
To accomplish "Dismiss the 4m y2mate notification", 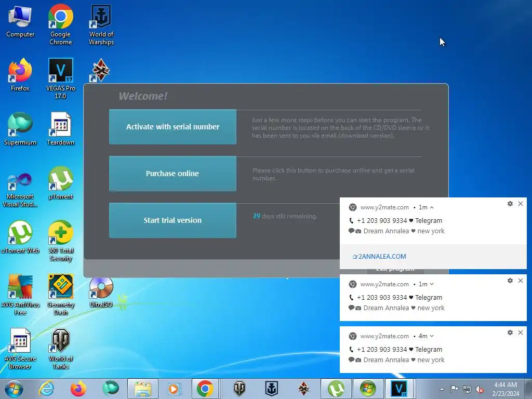I will 521,332.
